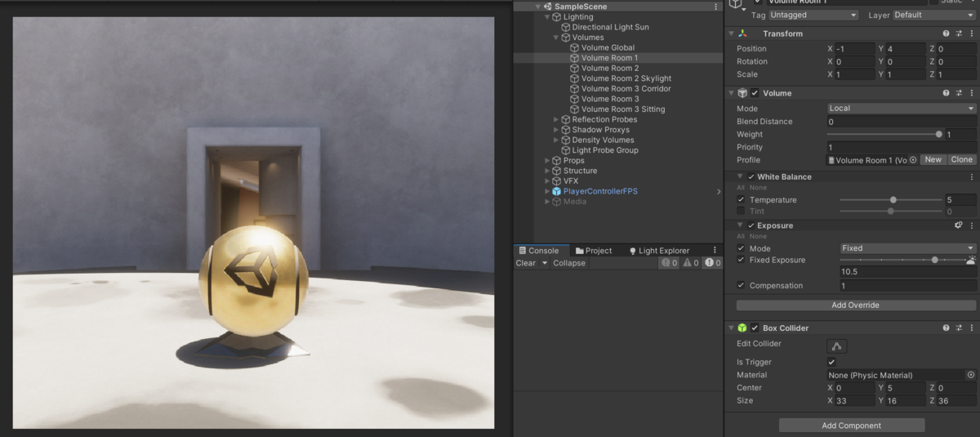
Task: Click the New profile button
Action: coord(933,160)
